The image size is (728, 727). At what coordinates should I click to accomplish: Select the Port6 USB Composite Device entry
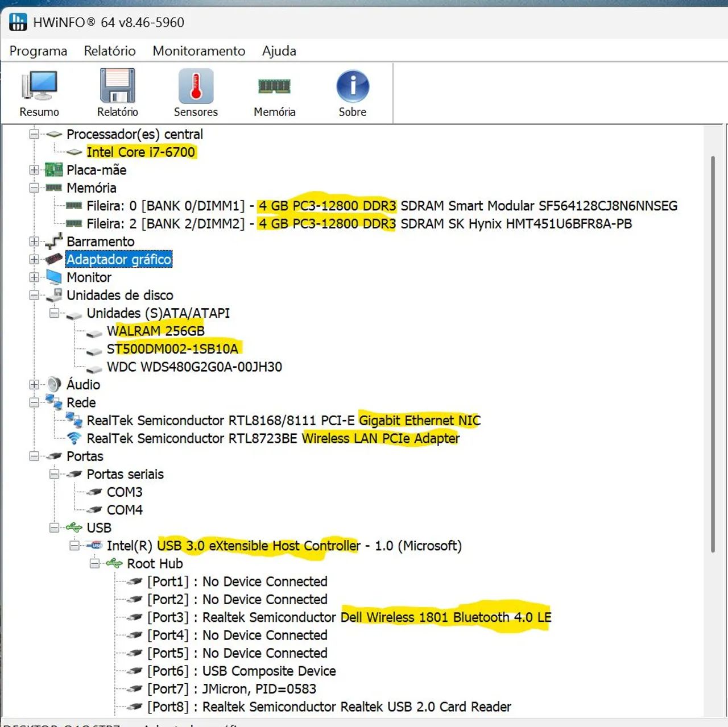click(241, 671)
